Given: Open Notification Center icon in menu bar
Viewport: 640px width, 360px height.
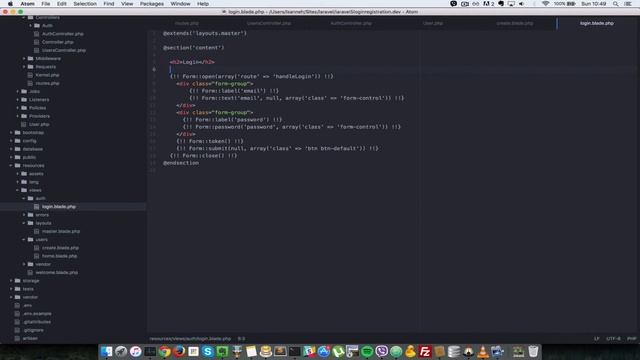Looking at the screenshot, I should (x=628, y=4).
